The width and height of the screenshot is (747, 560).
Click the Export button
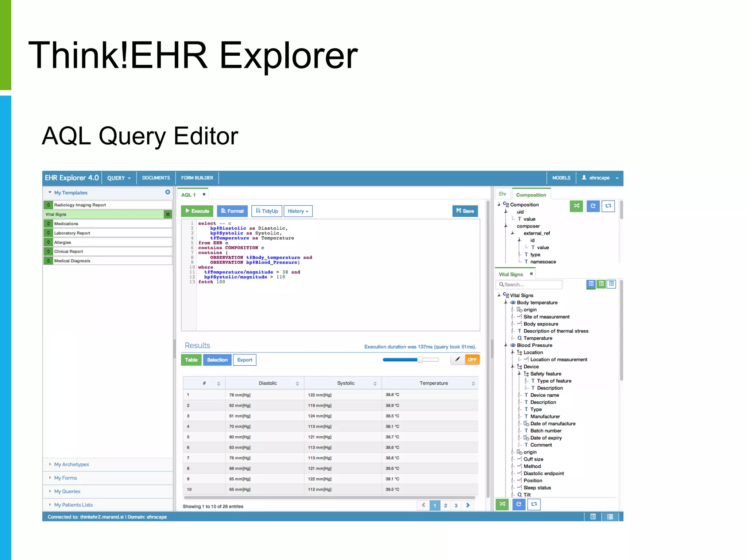[x=245, y=360]
